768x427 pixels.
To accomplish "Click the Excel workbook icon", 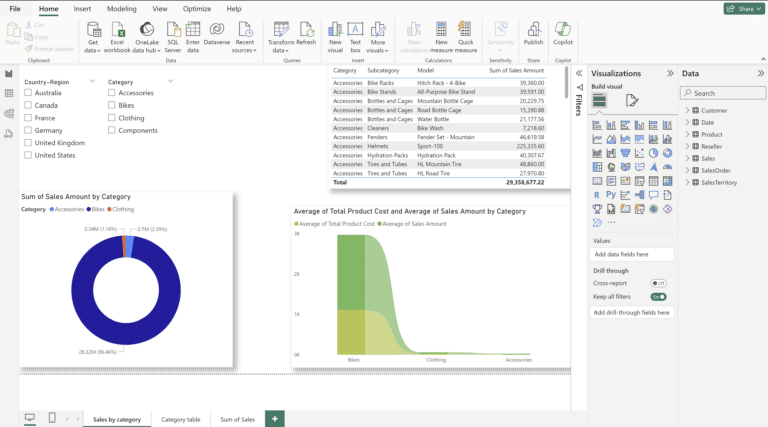I will 118,29.
